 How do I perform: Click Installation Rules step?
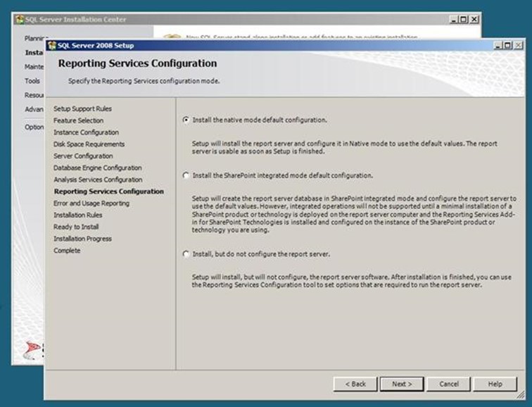77,215
